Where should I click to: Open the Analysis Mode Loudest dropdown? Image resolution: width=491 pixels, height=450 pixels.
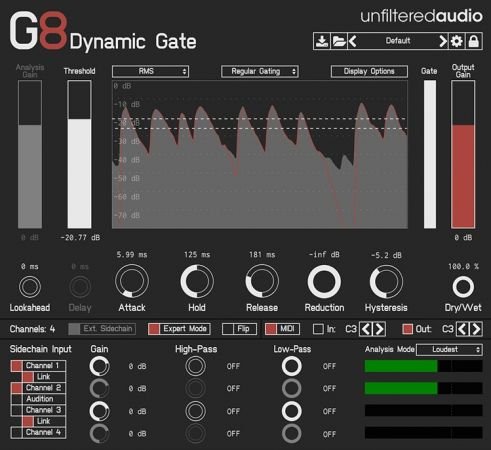tap(449, 349)
